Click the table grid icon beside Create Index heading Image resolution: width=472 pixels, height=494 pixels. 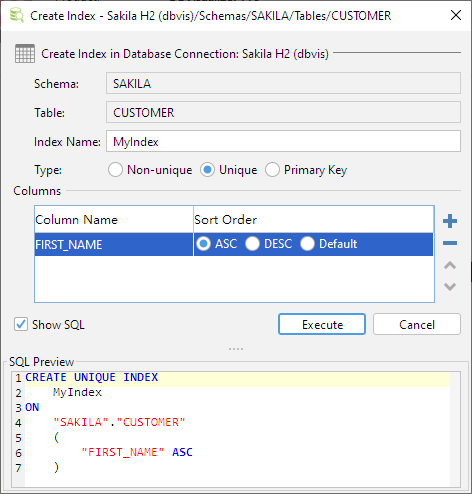25,53
